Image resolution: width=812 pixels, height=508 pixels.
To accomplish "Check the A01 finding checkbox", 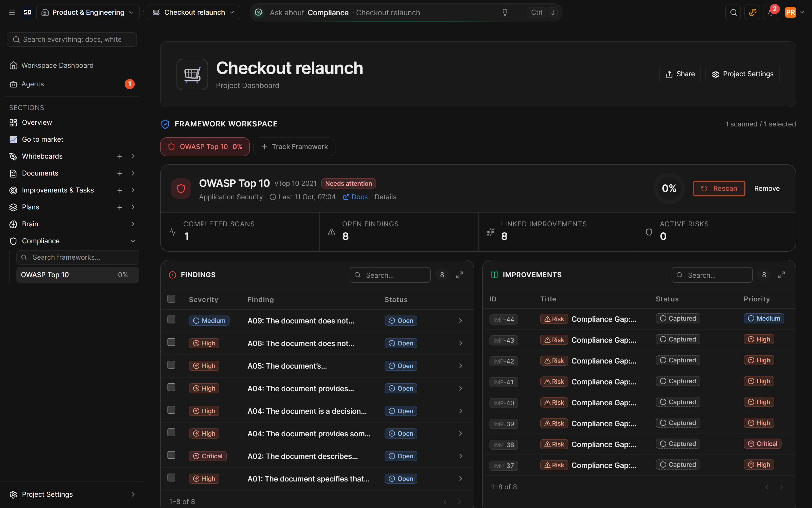I will click(171, 478).
